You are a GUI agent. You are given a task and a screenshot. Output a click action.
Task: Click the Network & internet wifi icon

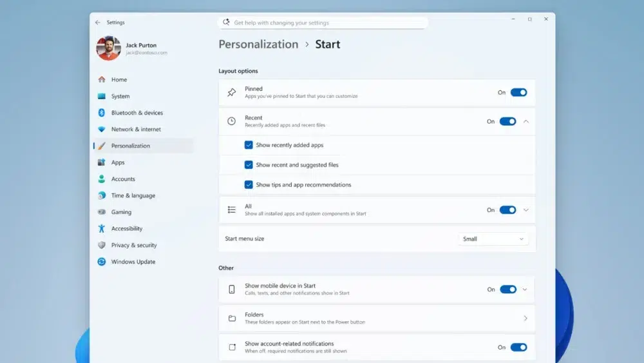point(102,129)
